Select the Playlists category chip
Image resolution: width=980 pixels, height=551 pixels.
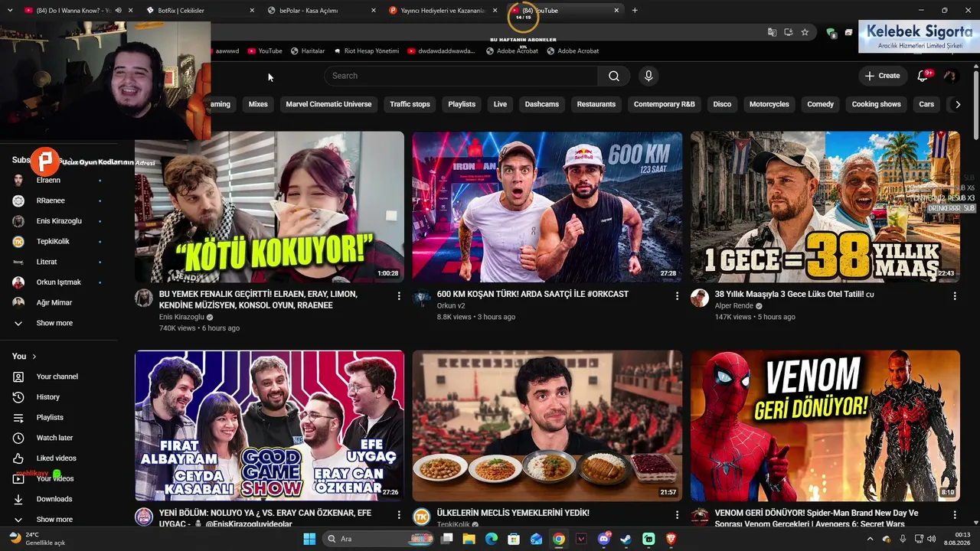tap(462, 104)
